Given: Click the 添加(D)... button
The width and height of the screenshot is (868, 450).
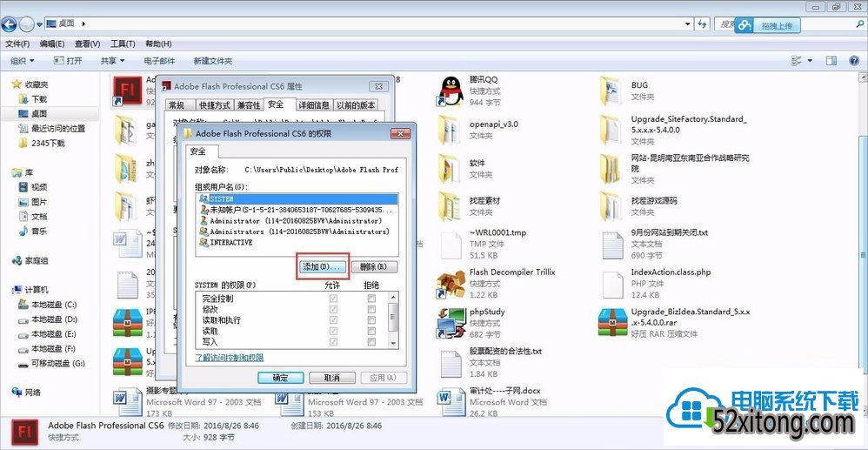Looking at the screenshot, I should [x=324, y=267].
